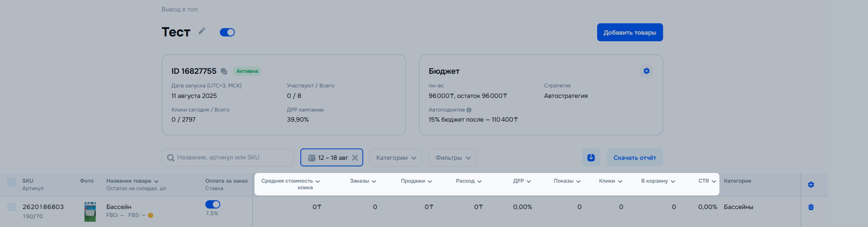Click Скачать отчёт button
Viewport: 868px width, 227px height.
click(635, 157)
